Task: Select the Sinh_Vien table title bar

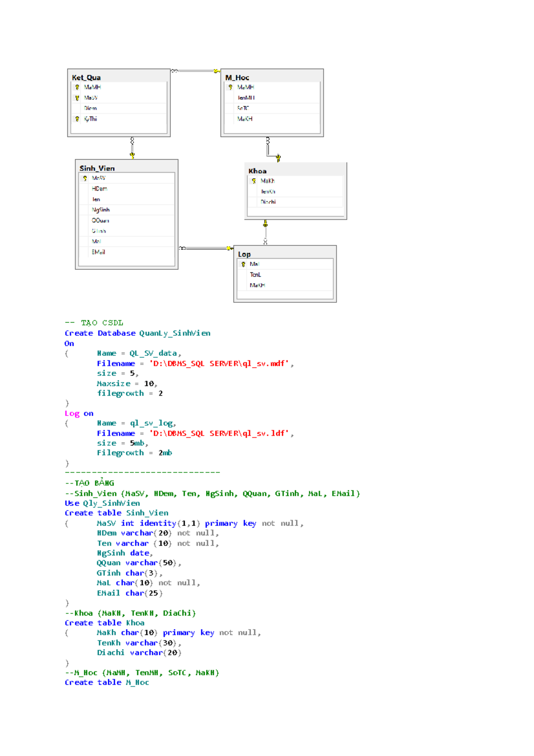Action: point(127,168)
